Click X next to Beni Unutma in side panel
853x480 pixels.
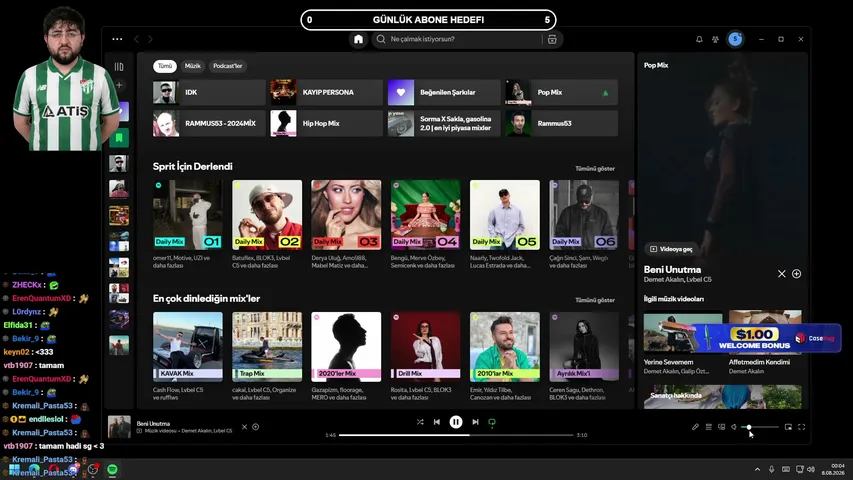(x=782, y=274)
